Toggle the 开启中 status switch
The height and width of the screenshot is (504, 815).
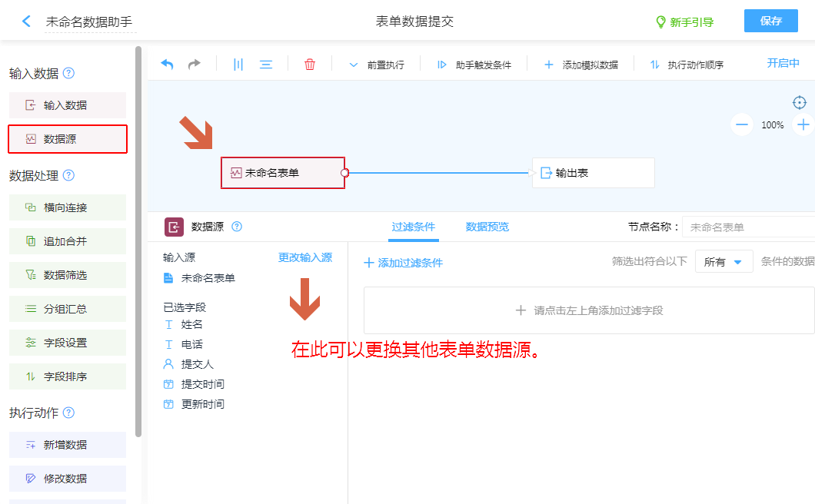pyautogui.click(x=783, y=64)
